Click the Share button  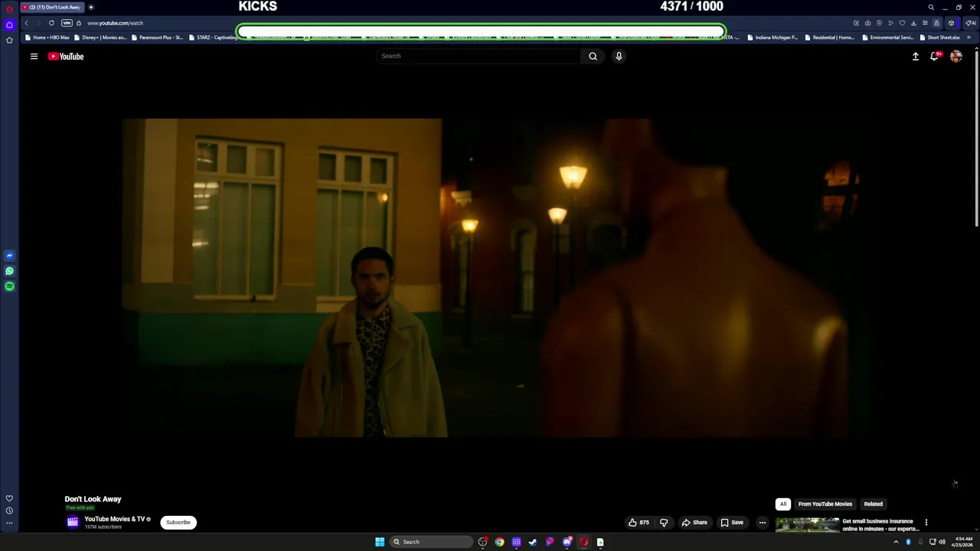tap(694, 523)
